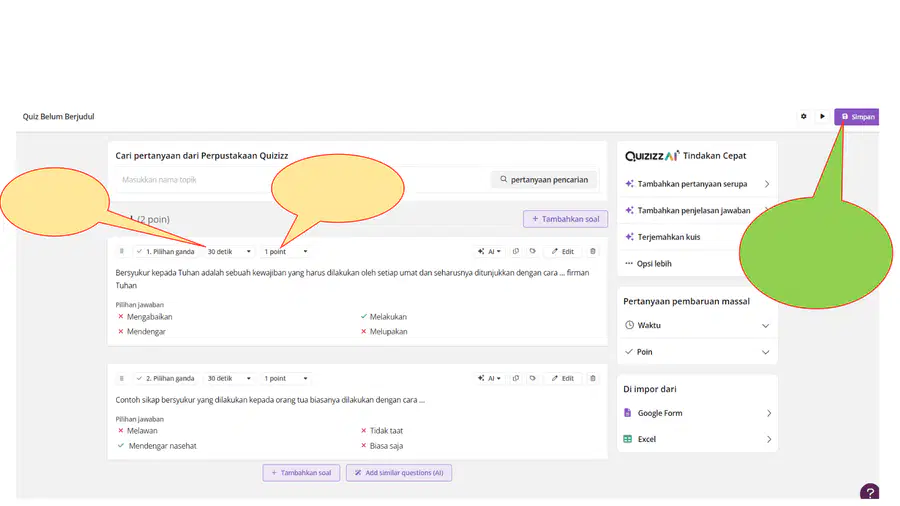Import from Google Form
Screen dimensions: 900x506
click(x=697, y=413)
